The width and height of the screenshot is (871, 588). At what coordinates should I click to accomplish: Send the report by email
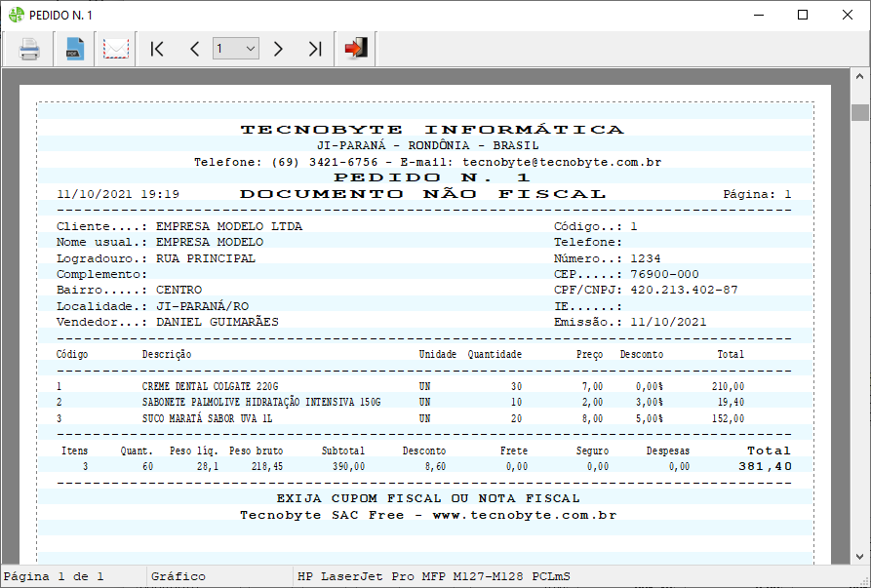click(116, 49)
